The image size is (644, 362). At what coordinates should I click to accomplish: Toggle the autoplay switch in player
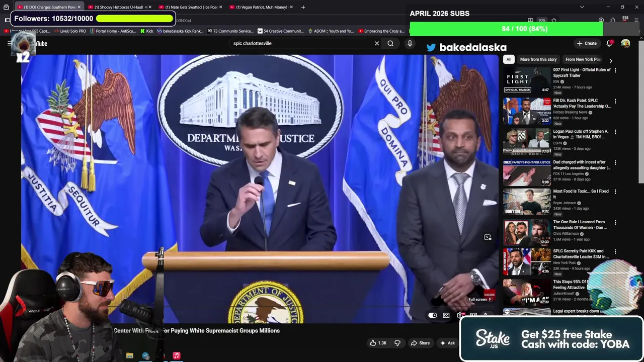[x=433, y=315]
